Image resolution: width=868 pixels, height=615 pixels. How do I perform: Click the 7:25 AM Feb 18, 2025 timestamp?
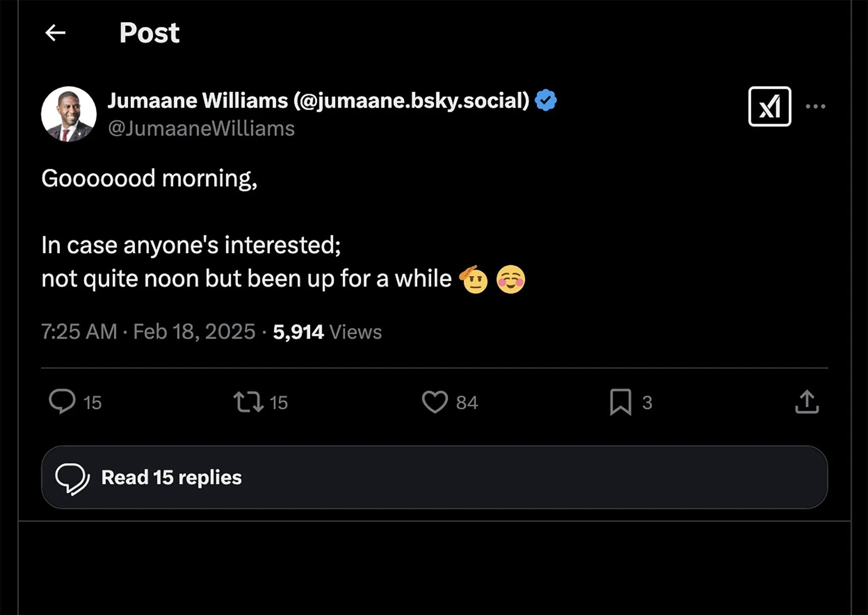148,332
